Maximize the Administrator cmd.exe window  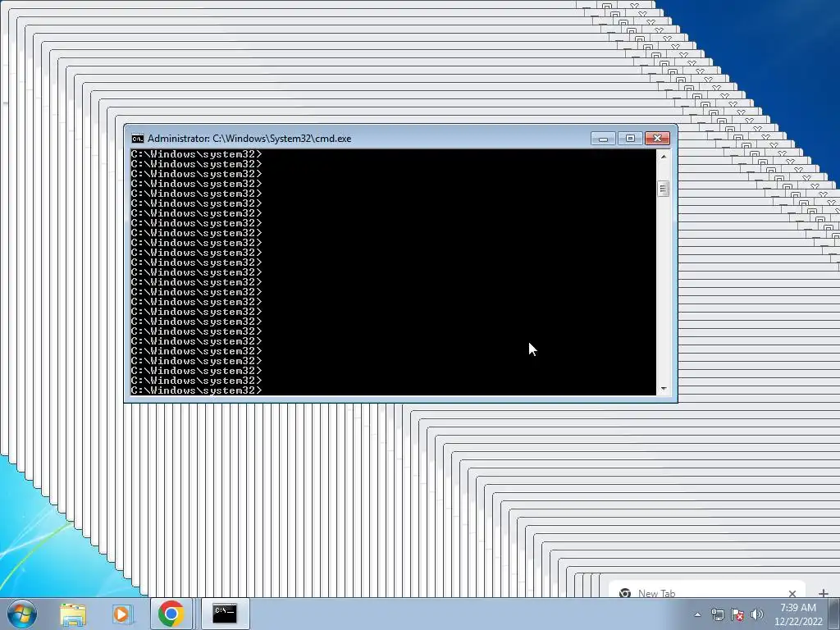[x=630, y=138]
